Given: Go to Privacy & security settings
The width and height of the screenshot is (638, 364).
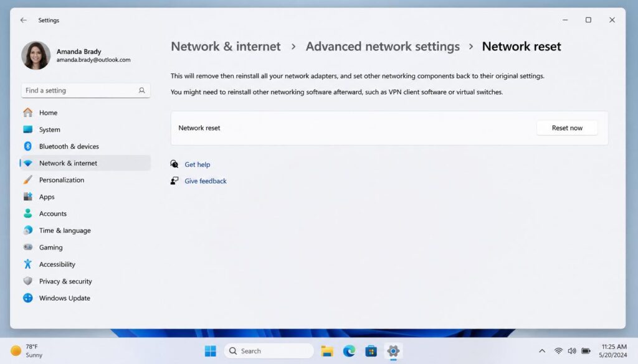Looking at the screenshot, I should [x=85, y=281].
